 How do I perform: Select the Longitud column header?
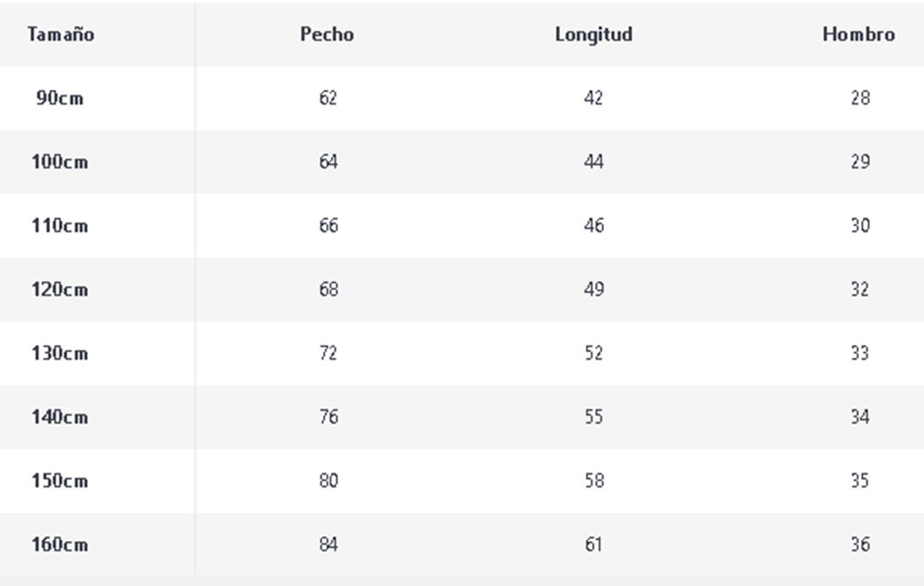(x=594, y=35)
